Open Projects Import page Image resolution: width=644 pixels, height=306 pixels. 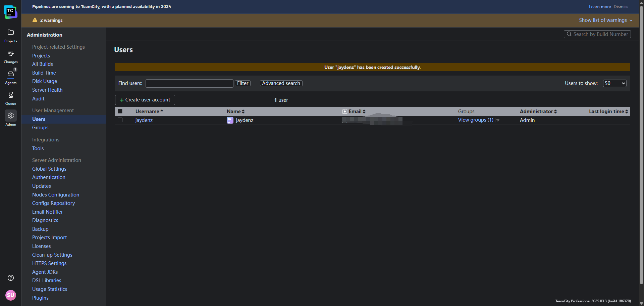[49, 237]
